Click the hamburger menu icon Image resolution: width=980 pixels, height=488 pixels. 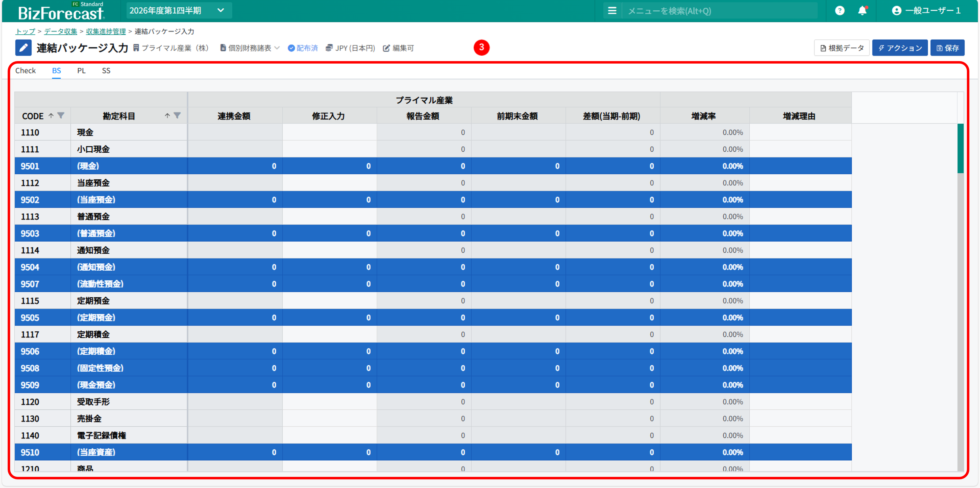[612, 11]
